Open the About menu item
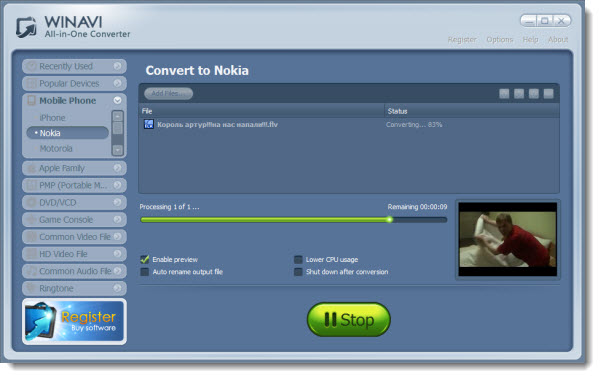The width and height of the screenshot is (600, 378). pyautogui.click(x=558, y=39)
